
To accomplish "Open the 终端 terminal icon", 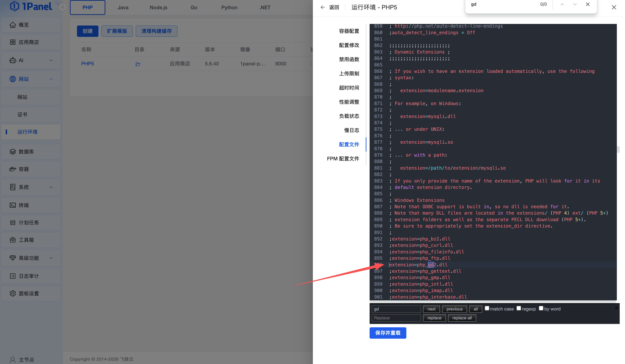I will (x=13, y=205).
